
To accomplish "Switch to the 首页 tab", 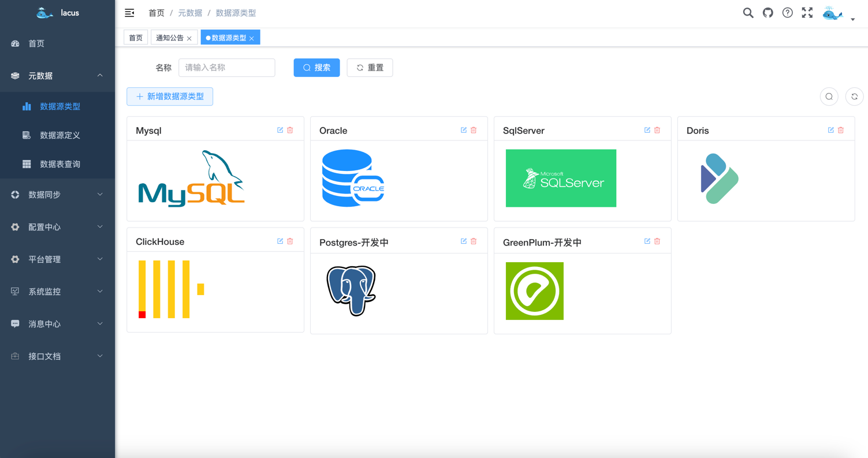I will [136, 38].
